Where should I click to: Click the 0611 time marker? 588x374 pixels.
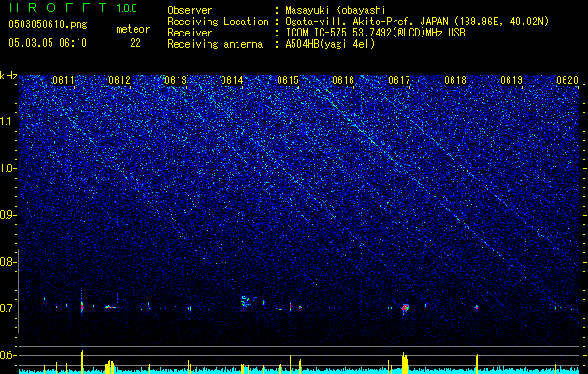(64, 80)
